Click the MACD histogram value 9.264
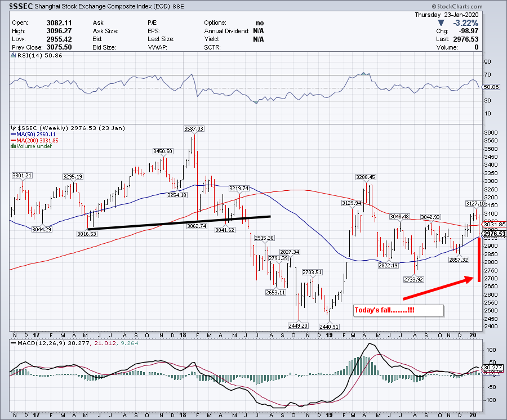 point(130,343)
